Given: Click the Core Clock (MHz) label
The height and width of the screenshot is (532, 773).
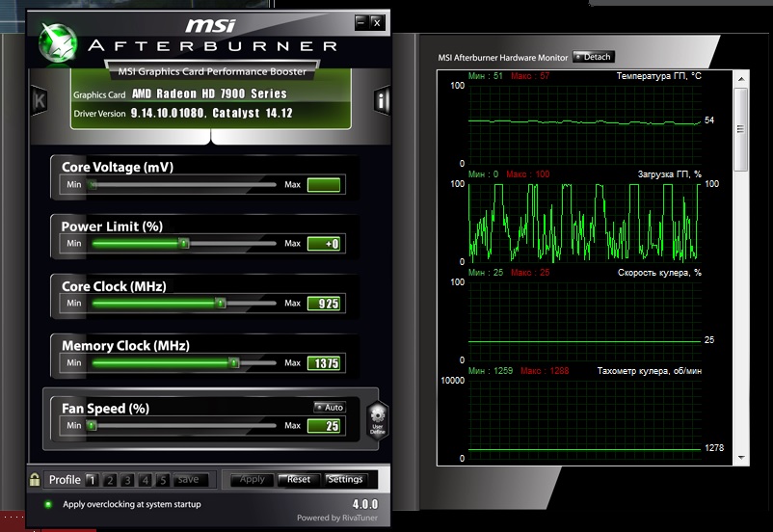Looking at the screenshot, I should point(114,286).
